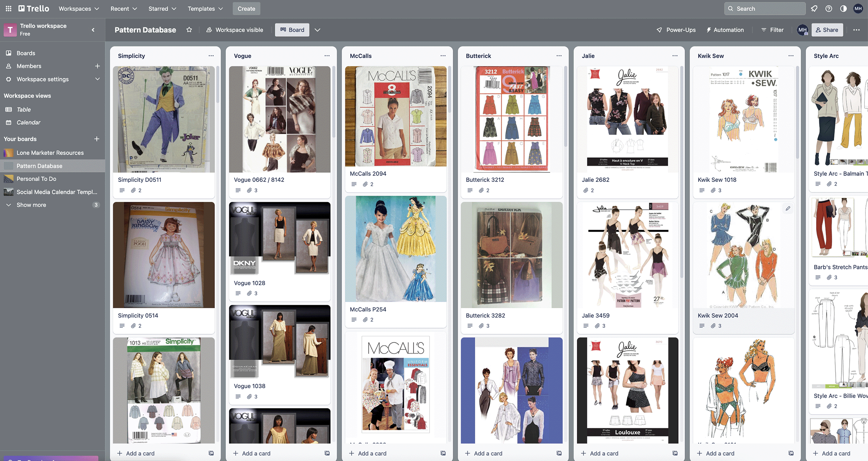Create card from template in Vogue list
This screenshot has width=868, height=461.
click(327, 453)
